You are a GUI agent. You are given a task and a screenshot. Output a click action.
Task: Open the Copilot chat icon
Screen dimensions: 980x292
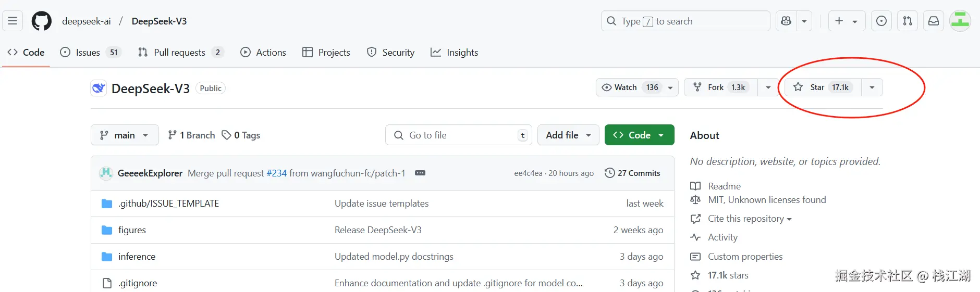(x=786, y=21)
